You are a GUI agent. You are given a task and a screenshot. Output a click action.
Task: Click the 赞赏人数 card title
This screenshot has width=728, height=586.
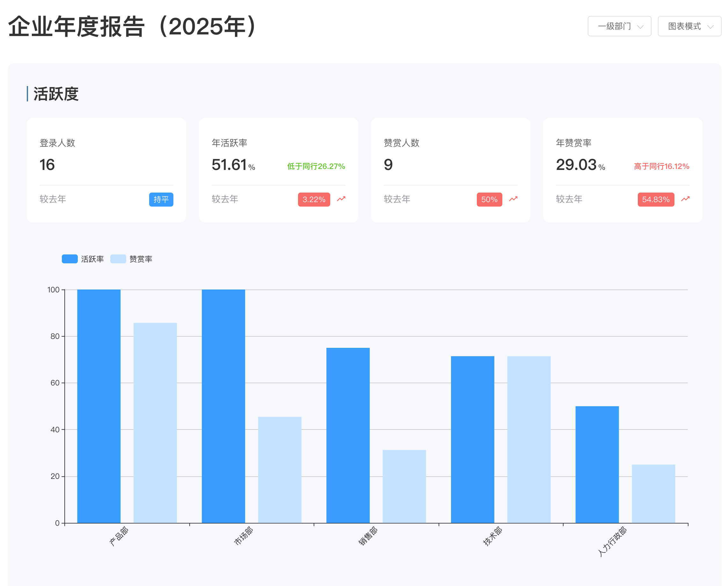pos(402,143)
